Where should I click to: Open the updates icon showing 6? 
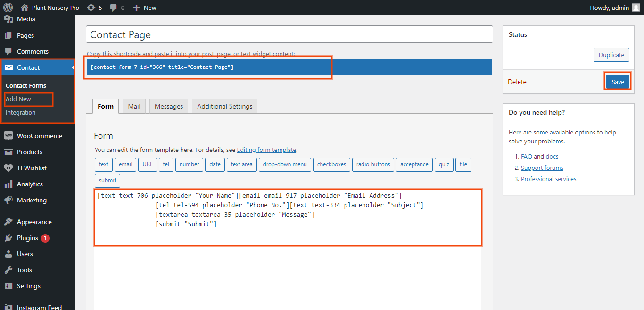pyautogui.click(x=94, y=8)
